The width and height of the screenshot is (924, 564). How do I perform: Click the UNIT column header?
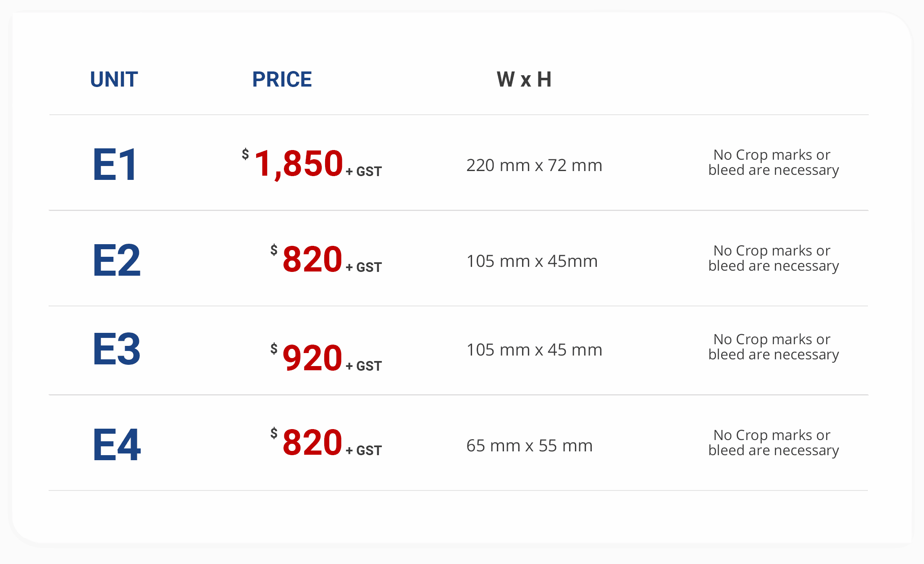pyautogui.click(x=114, y=79)
